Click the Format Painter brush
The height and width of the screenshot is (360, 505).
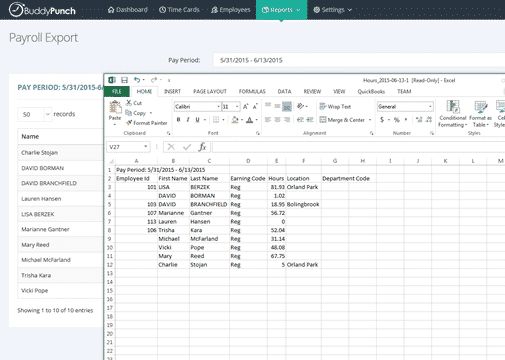tap(129, 123)
